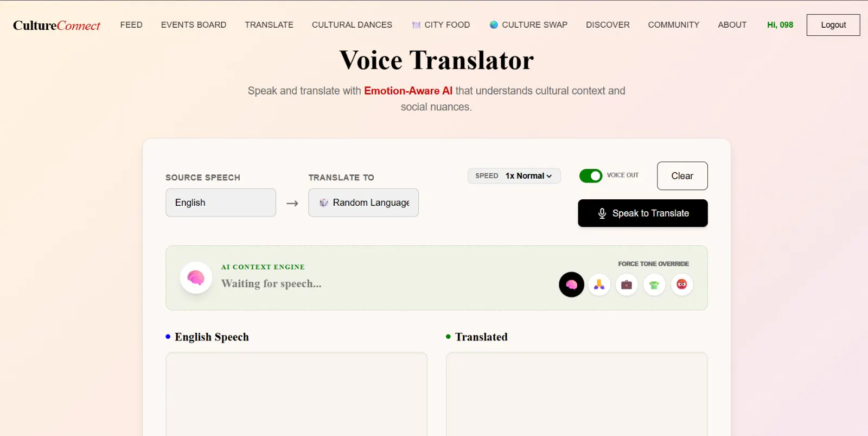Select the angry face tone override

682,285
